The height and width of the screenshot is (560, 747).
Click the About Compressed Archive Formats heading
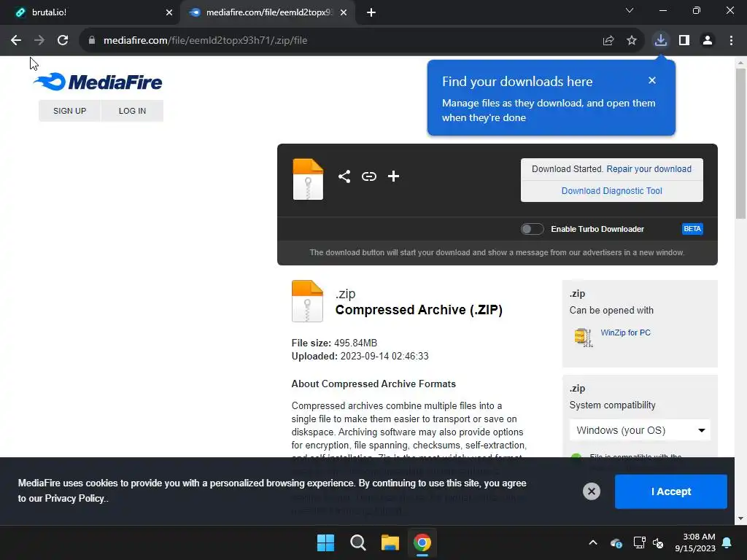[x=373, y=384]
